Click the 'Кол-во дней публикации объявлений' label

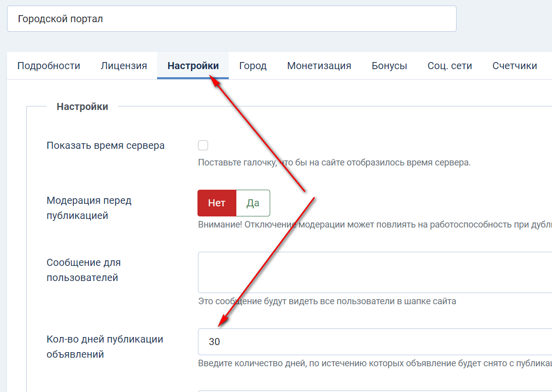pos(105,347)
